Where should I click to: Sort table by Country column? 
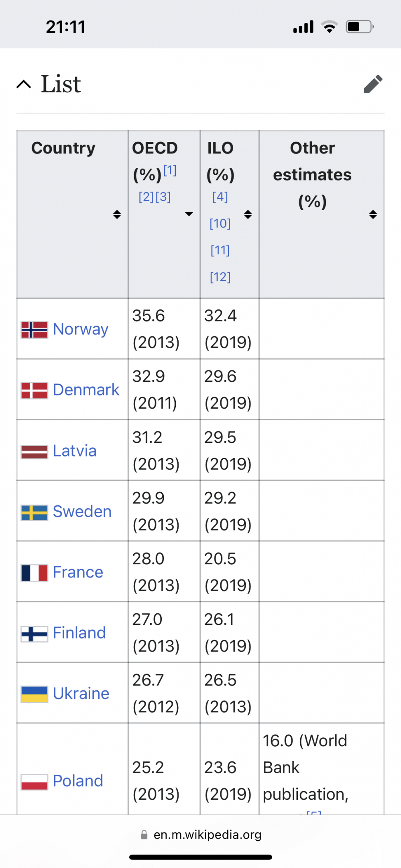(x=117, y=214)
